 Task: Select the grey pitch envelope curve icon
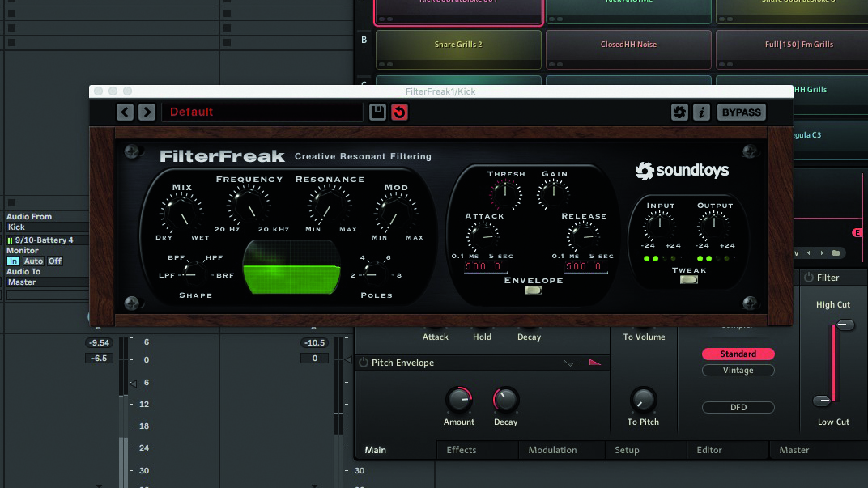572,363
